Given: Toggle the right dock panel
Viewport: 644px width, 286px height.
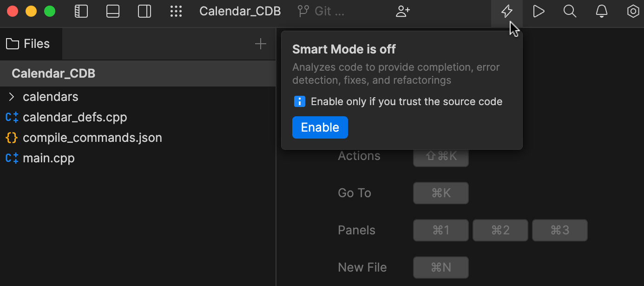Looking at the screenshot, I should [145, 11].
